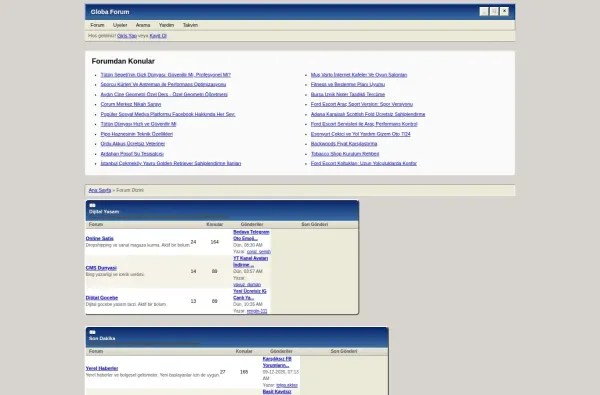Open the Son Dakika category title
Image resolution: width=600 pixels, height=395 pixels.
pos(102,338)
